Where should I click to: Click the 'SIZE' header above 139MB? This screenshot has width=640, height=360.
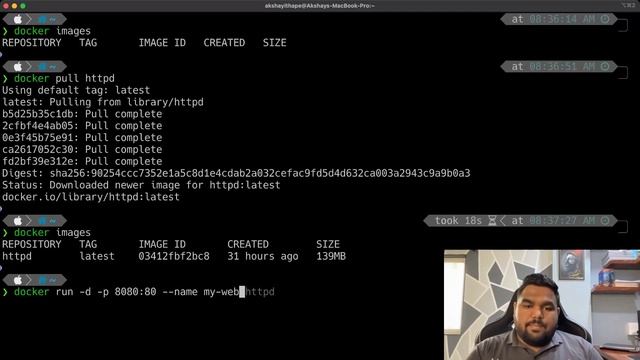[328, 244]
